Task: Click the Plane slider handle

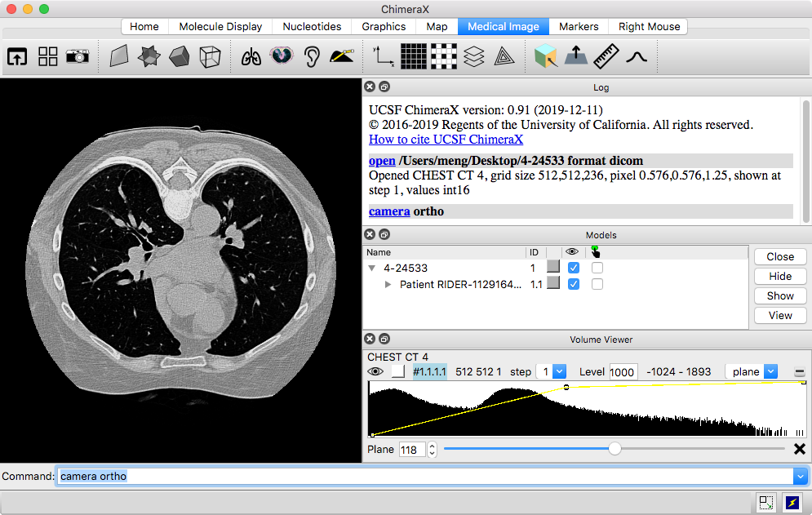Action: 615,449
